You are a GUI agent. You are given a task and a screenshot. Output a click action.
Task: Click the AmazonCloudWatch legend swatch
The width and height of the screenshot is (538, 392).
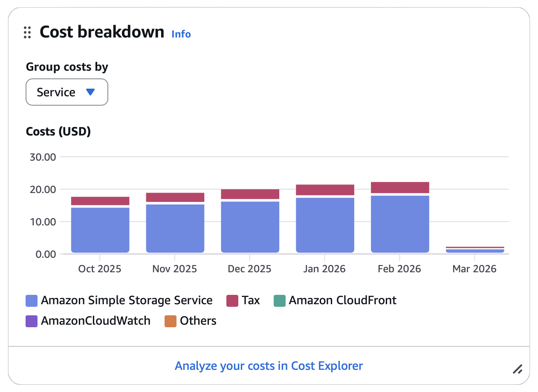pos(32,321)
